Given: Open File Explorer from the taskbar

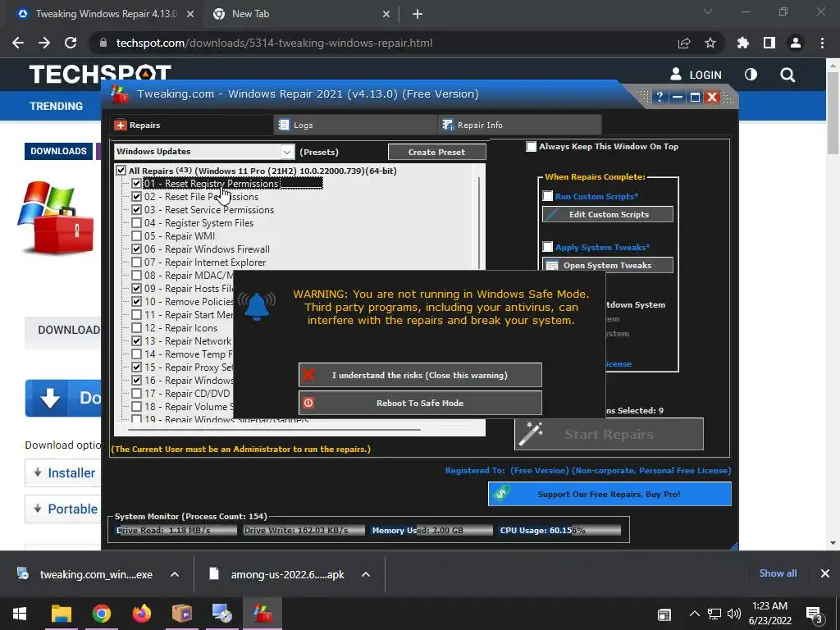Looking at the screenshot, I should [61, 614].
